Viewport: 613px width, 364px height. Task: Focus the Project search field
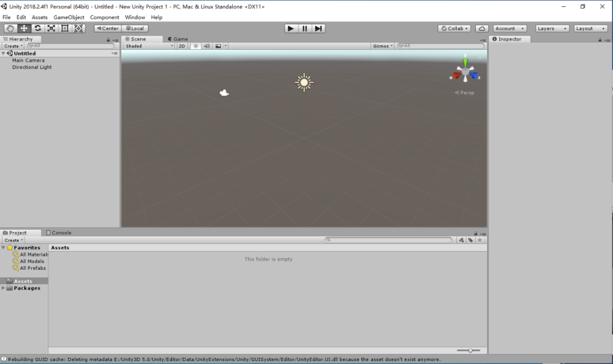388,240
